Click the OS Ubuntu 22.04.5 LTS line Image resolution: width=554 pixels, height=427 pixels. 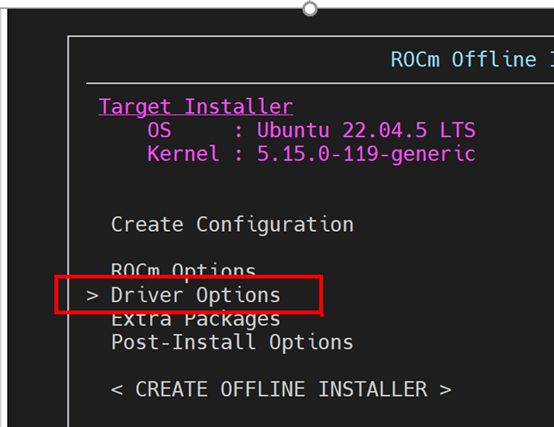pyautogui.click(x=311, y=130)
